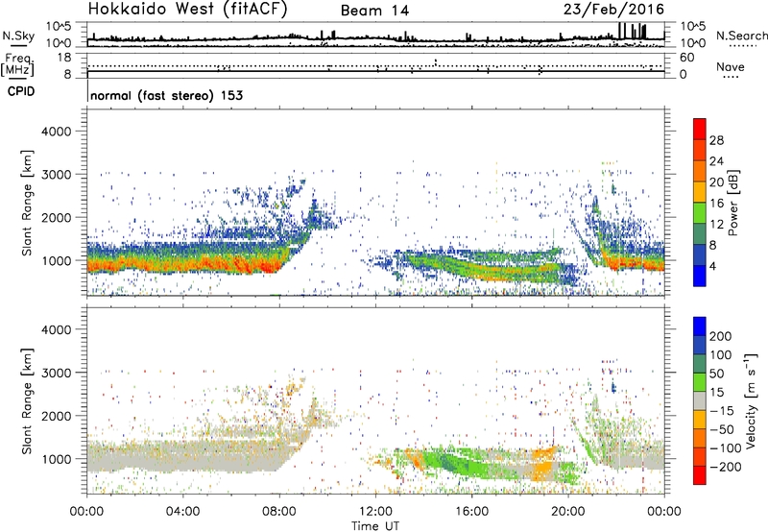This screenshot has width=768, height=532.
Task: Click the Hokkaido West (fitACF) title
Action: [x=187, y=9]
